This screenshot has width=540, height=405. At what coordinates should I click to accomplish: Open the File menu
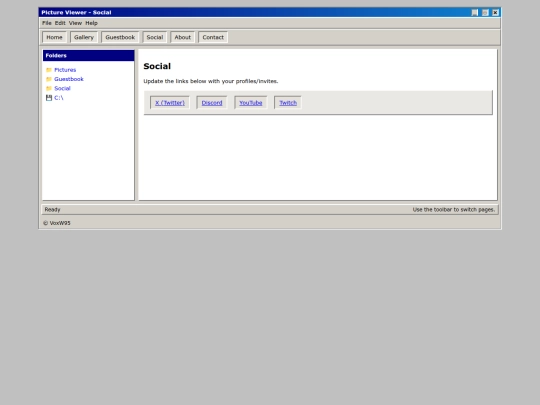click(x=46, y=23)
